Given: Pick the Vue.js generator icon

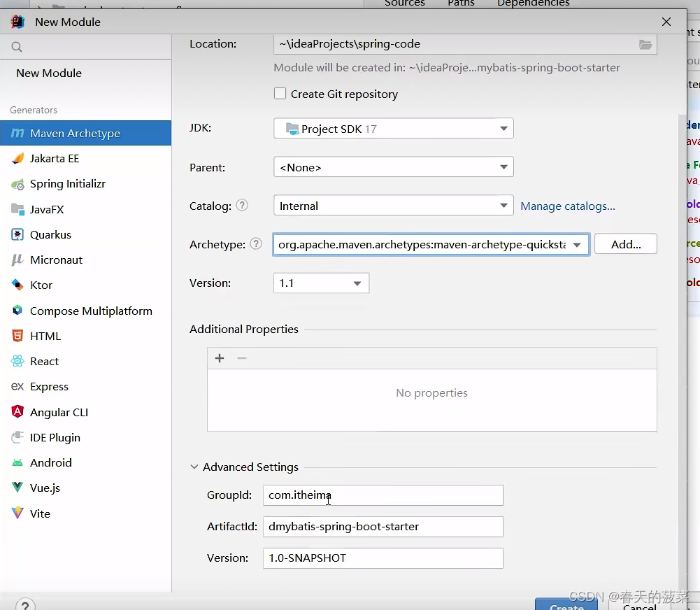Looking at the screenshot, I should click(x=17, y=488).
